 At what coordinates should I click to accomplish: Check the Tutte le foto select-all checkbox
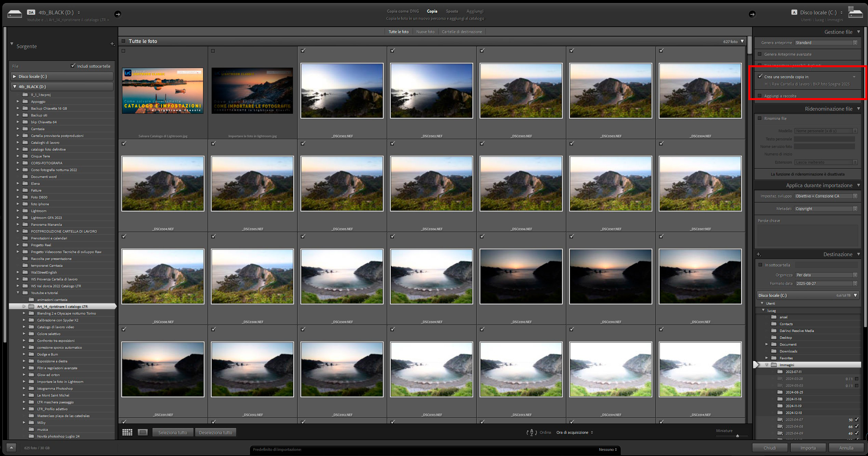pos(123,41)
